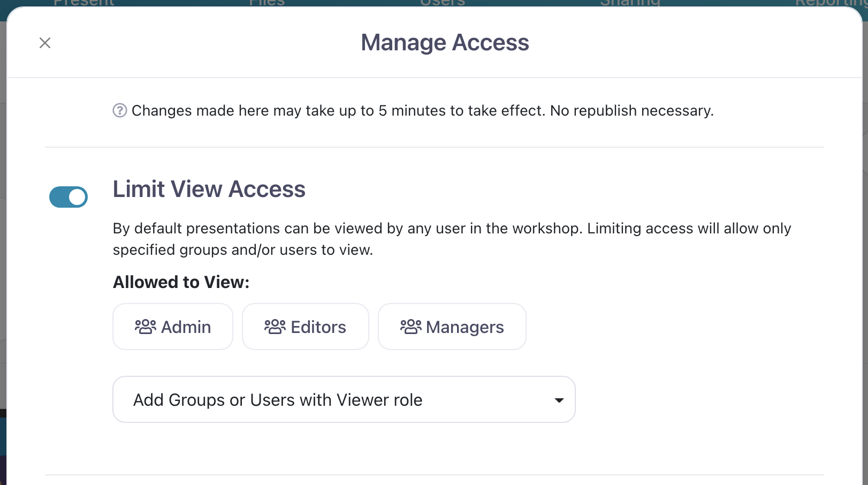Viewport: 868px width, 485px height.
Task: Click the Managers group people icon
Action: [x=410, y=327]
